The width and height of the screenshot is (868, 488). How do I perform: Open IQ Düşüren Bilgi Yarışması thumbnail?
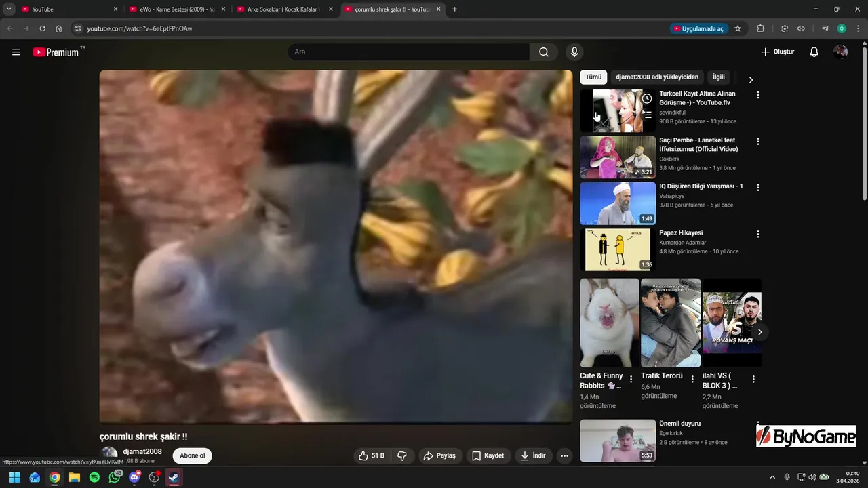618,203
